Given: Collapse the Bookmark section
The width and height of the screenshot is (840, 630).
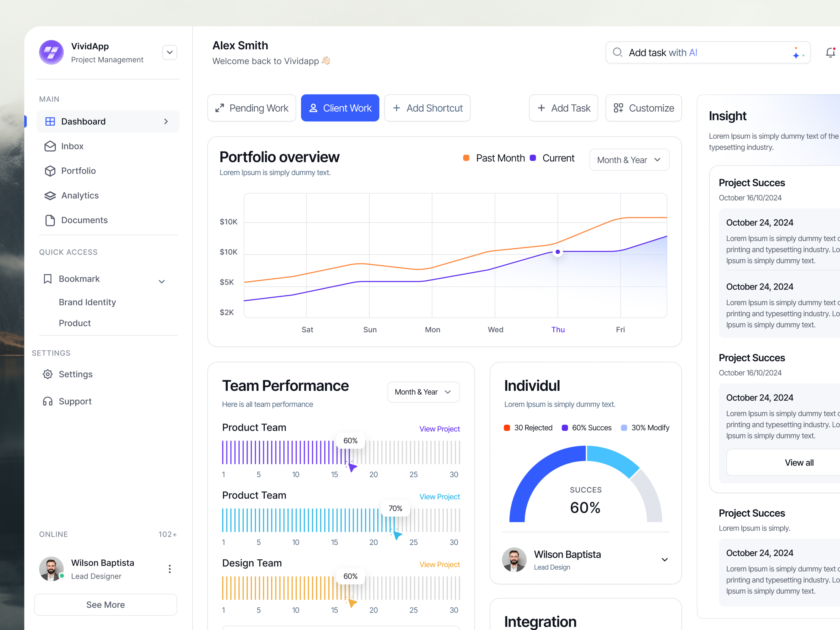Looking at the screenshot, I should tap(161, 281).
